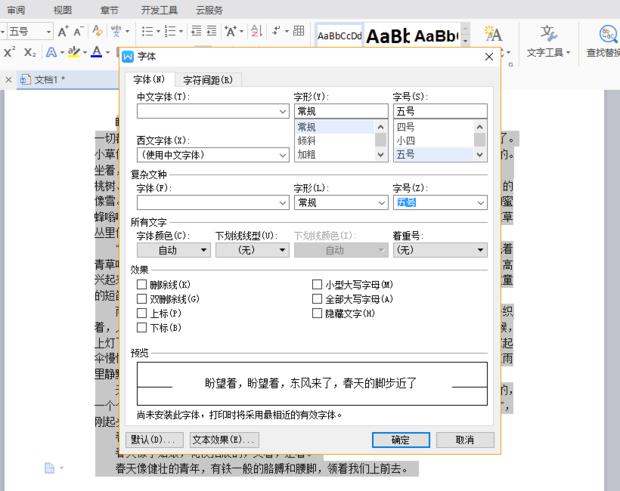Image resolution: width=620 pixels, height=491 pixels.
Task: Expand the complex script 字形(L) dropdown
Action: (382, 203)
